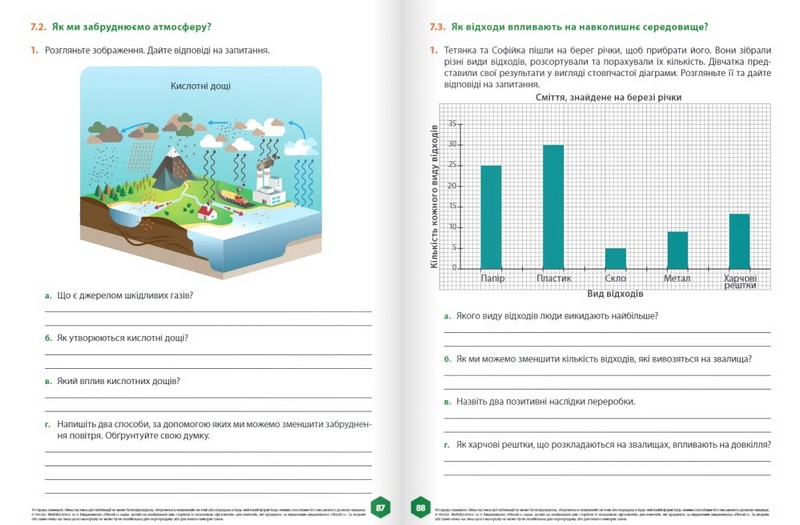This screenshot has width=800, height=525.
Task: Click the 'Папір' bar in the chart
Action: coord(491,216)
